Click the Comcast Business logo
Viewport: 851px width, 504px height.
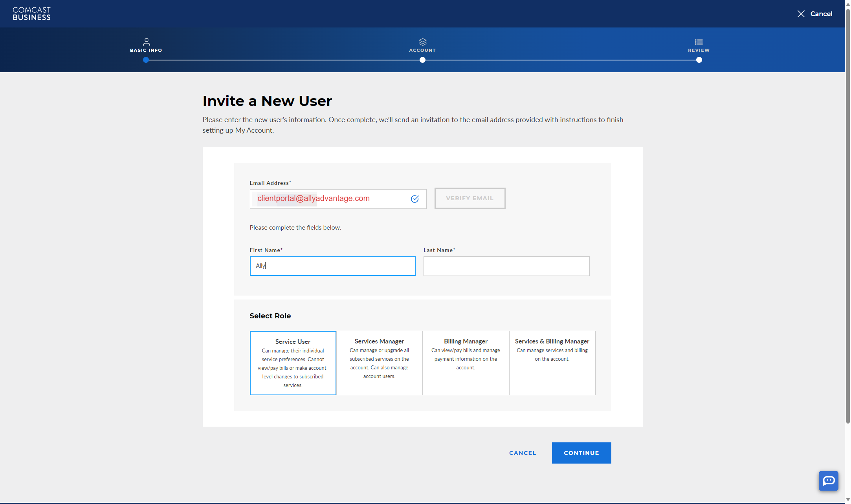click(x=31, y=14)
